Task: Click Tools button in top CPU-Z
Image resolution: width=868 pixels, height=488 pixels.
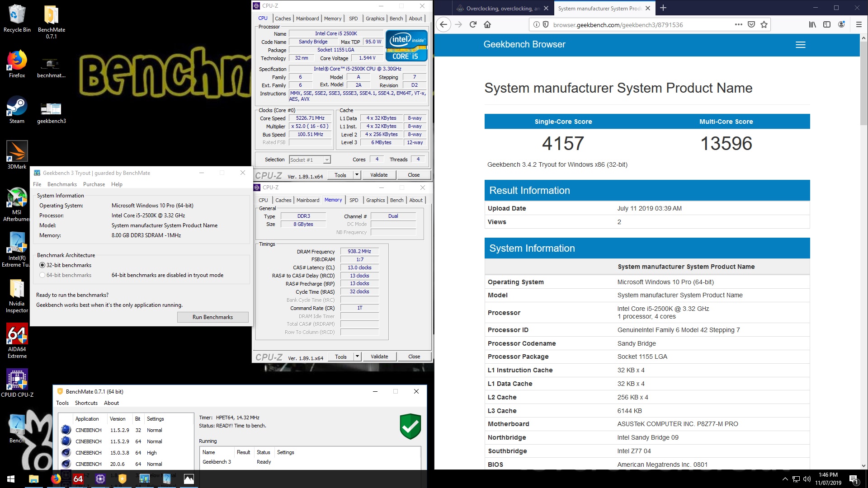Action: [x=340, y=175]
